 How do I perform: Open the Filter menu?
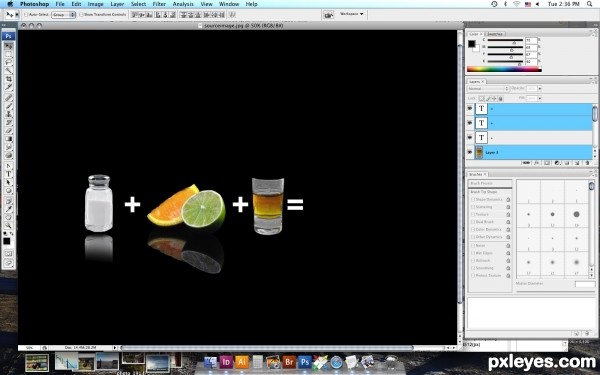(x=159, y=4)
